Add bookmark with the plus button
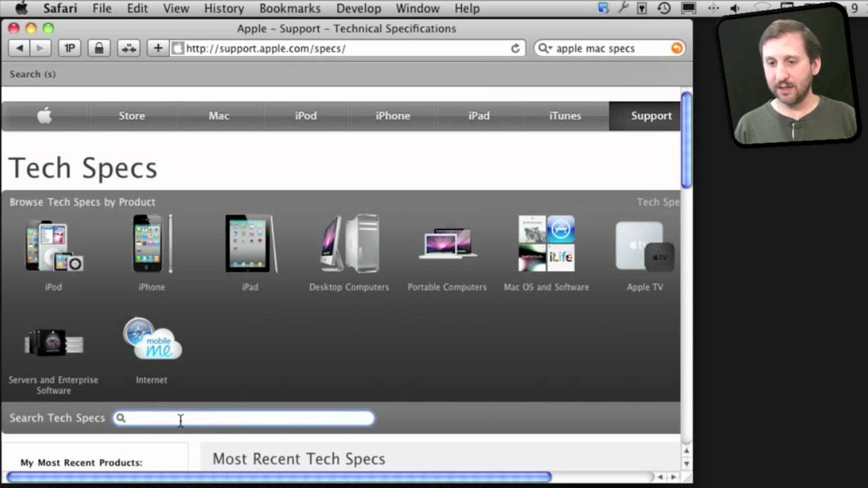The width and height of the screenshot is (868, 488). [157, 48]
